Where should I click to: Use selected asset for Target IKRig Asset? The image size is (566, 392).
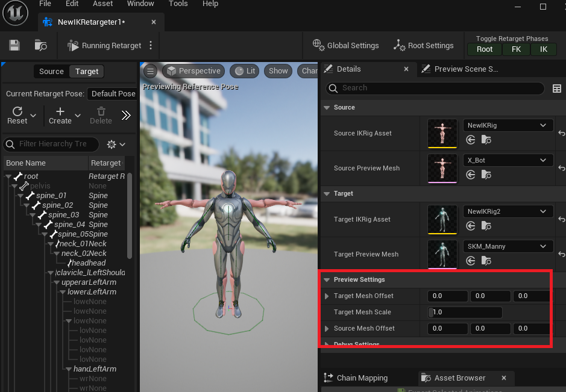tap(470, 226)
